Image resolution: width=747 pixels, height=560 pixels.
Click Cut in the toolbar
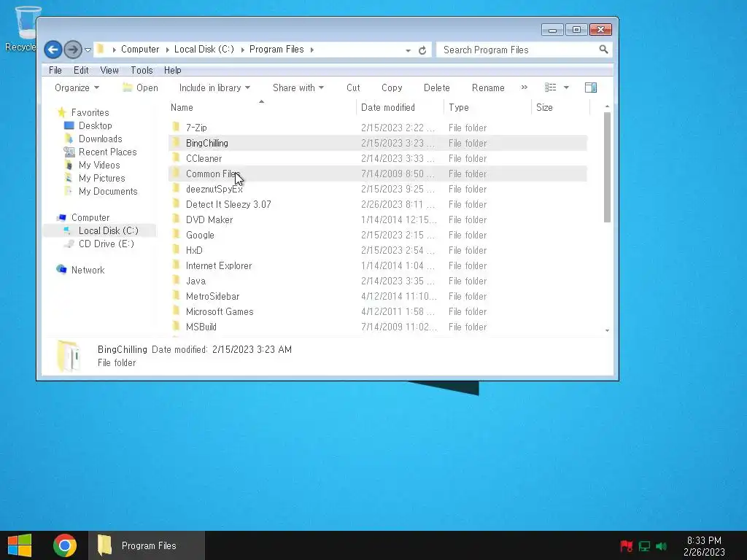353,87
